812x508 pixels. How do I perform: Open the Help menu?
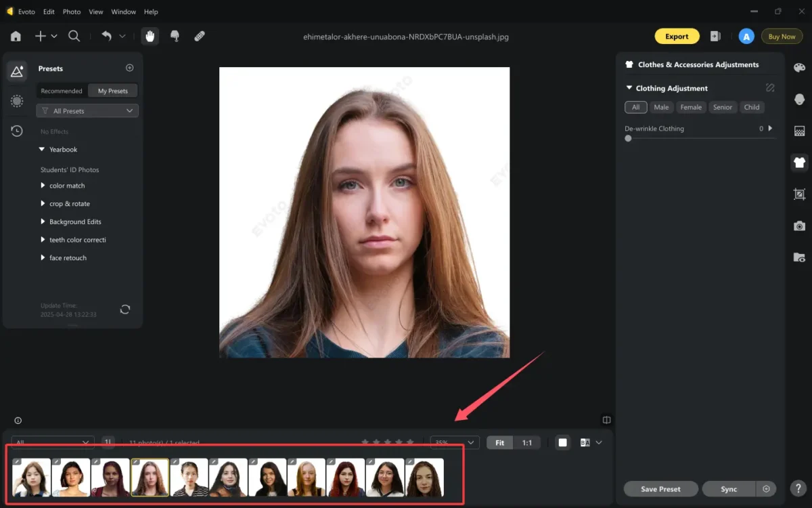[151, 12]
